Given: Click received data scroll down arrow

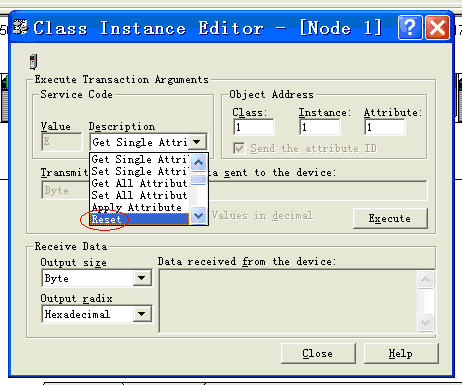Looking at the screenshot, I should click(425, 322).
